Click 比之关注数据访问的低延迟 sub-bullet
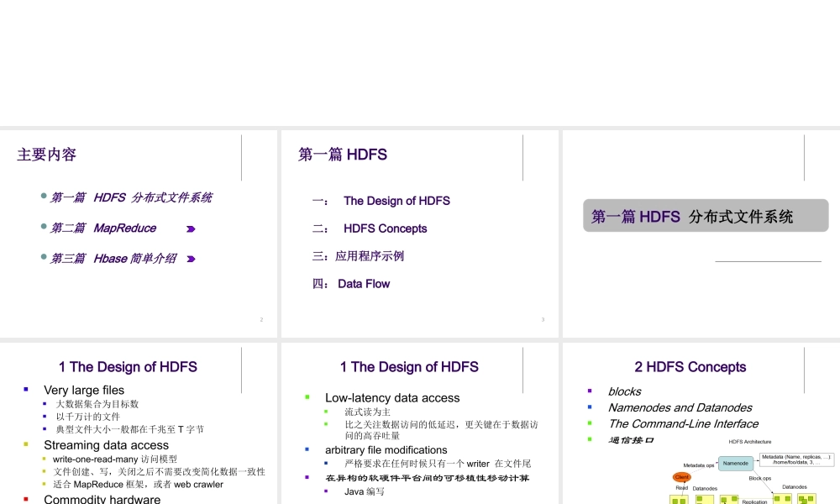The width and height of the screenshot is (840, 504). click(x=442, y=430)
